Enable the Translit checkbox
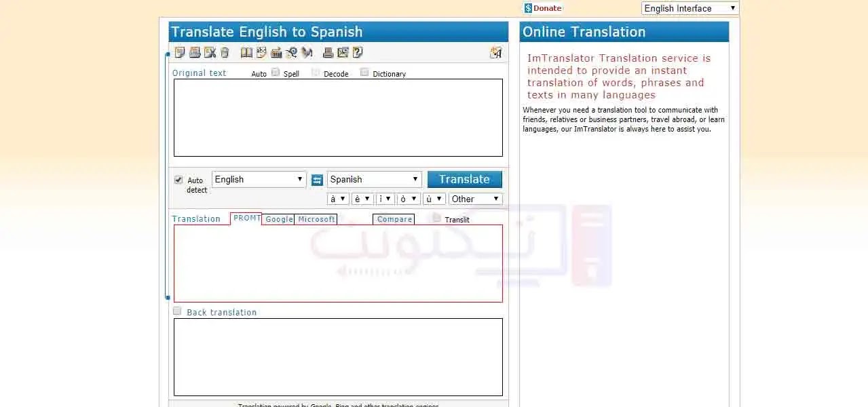Viewport: 868px width, 407px height. 437,218
